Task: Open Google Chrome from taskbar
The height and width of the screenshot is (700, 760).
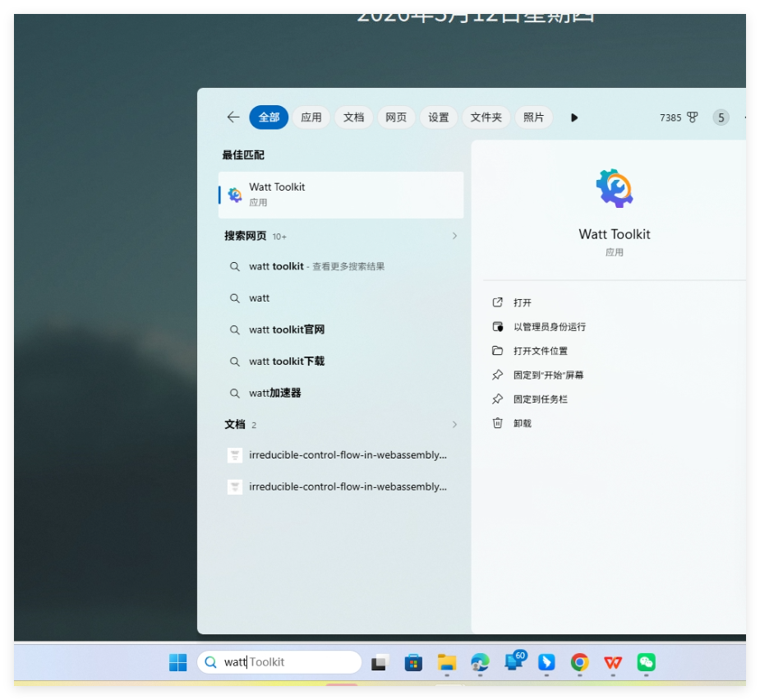Action: click(580, 662)
